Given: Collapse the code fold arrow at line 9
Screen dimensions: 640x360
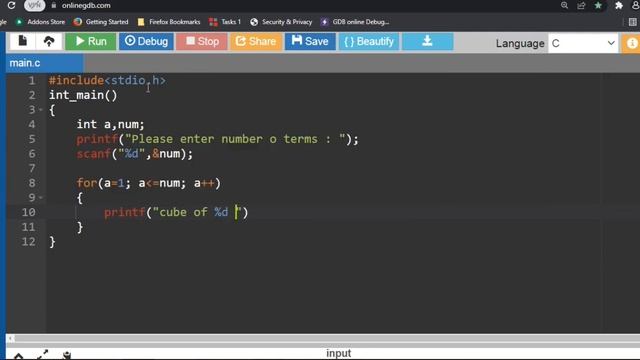Looking at the screenshot, I should click(x=40, y=198).
